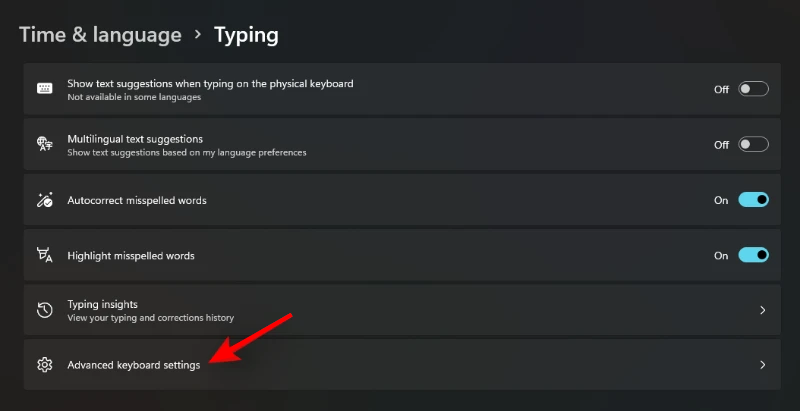This screenshot has height=411, width=800.
Task: Click the Autocorrect misspelled words icon
Action: [44, 200]
